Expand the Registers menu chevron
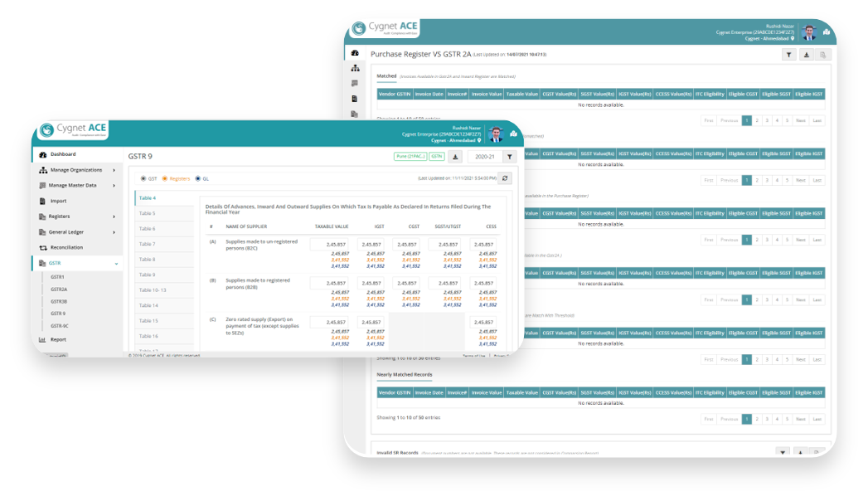Image resolution: width=868 pixels, height=501 pixels. (x=114, y=216)
